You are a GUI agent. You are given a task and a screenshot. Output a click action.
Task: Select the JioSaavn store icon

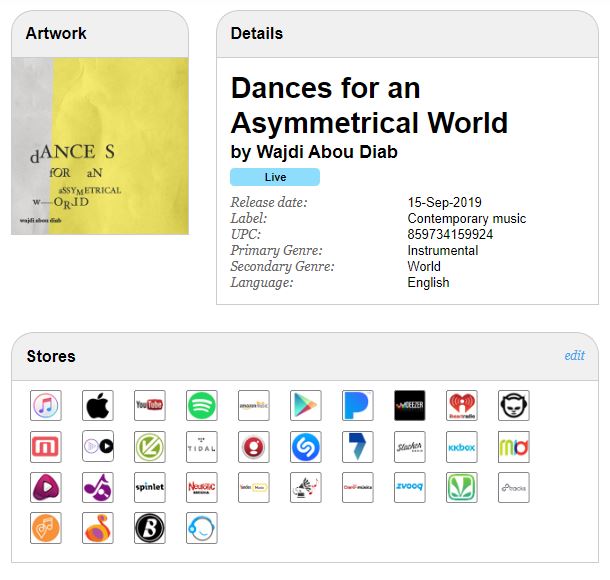(462, 487)
